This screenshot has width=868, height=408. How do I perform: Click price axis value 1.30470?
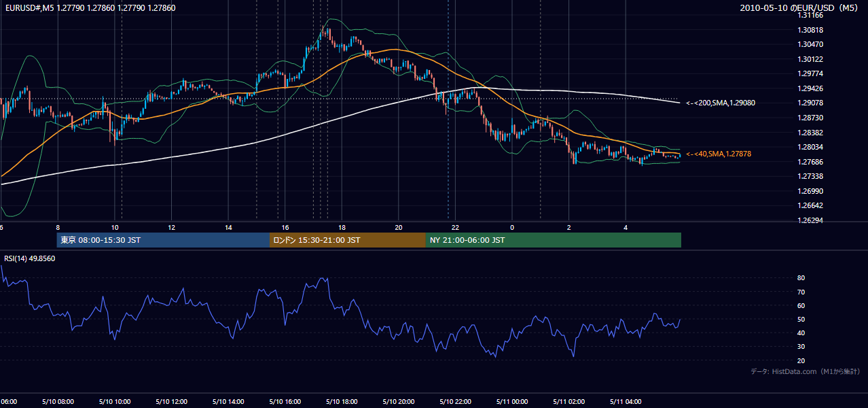(x=810, y=44)
